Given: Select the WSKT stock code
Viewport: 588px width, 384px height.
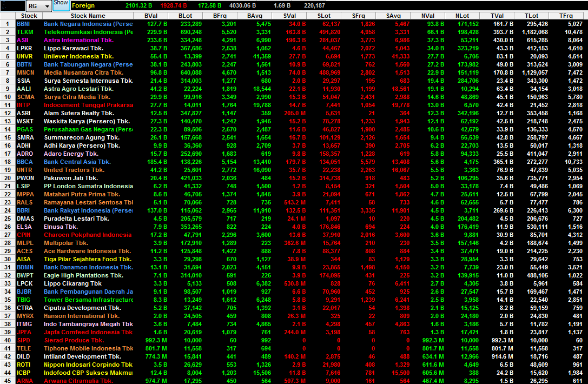Looking at the screenshot, I should (x=25, y=122).
